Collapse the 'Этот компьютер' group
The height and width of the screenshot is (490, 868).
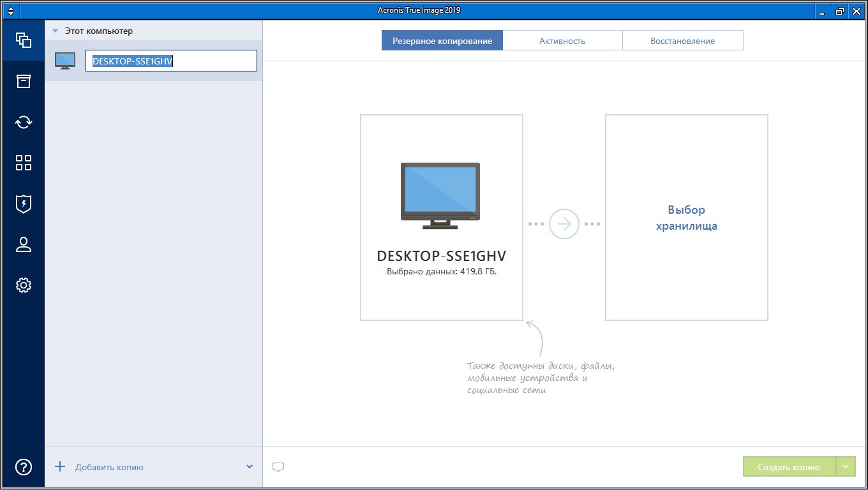pyautogui.click(x=56, y=31)
